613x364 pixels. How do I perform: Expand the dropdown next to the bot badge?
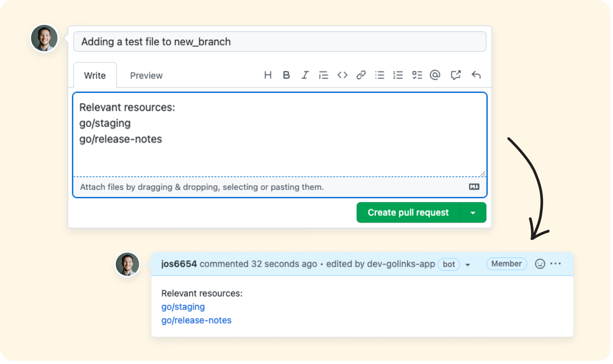(x=468, y=264)
